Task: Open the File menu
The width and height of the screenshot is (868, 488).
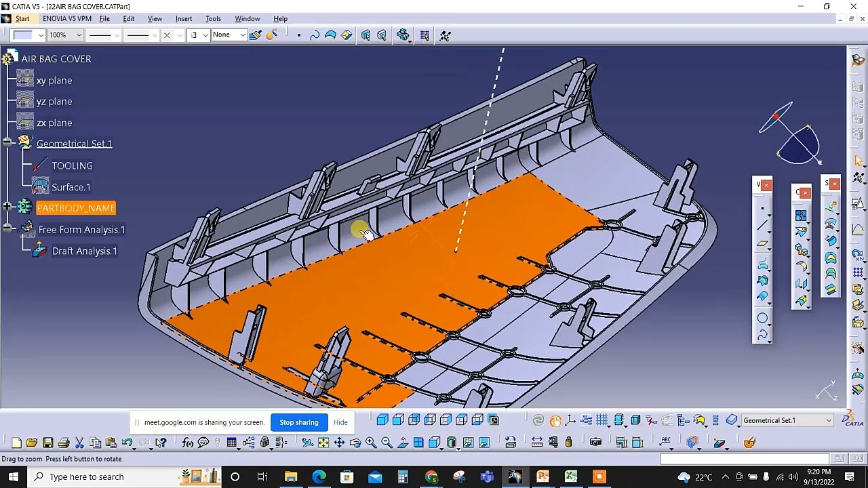Action: (x=104, y=18)
